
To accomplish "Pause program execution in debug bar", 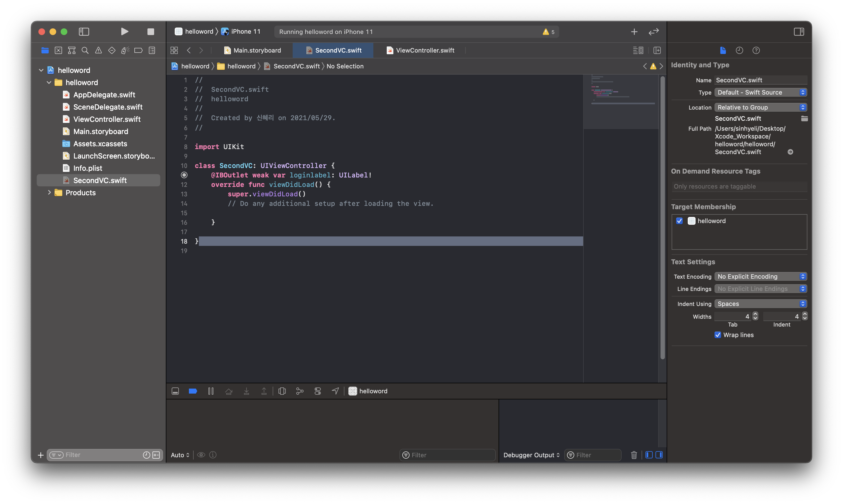I will [211, 391].
